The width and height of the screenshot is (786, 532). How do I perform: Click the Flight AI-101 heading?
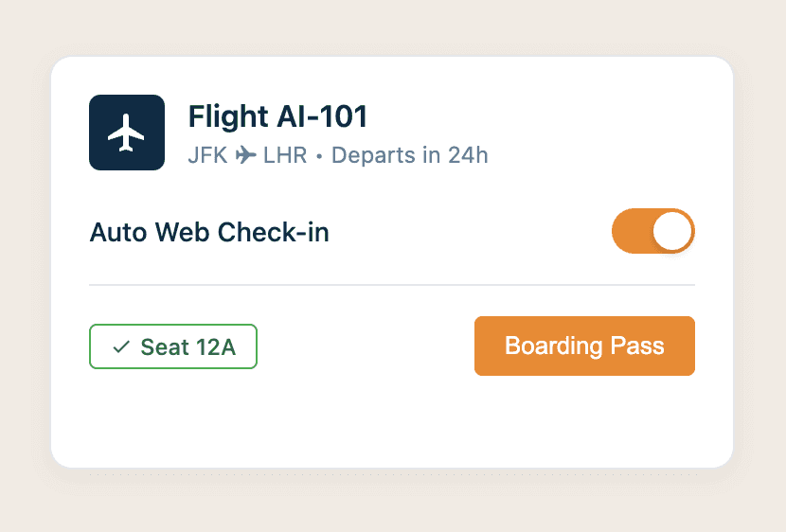coord(277,116)
